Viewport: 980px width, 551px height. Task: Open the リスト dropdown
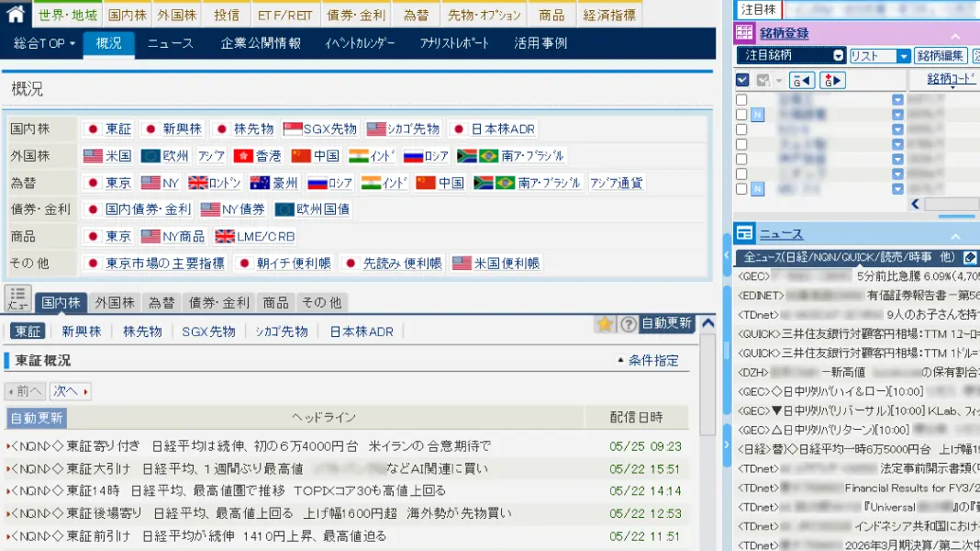(x=879, y=56)
